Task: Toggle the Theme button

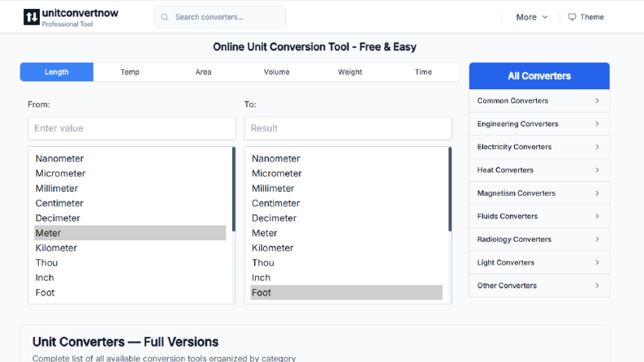Action: click(x=586, y=17)
